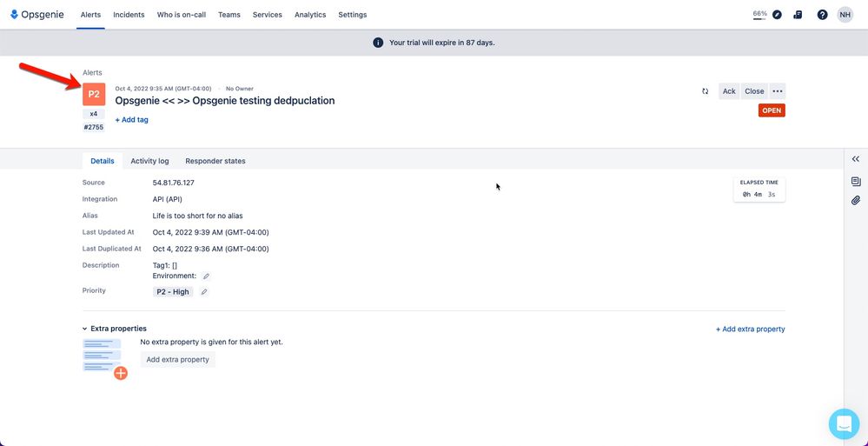Open the chat support bubble
Screen dimensions: 868x446
click(844, 424)
